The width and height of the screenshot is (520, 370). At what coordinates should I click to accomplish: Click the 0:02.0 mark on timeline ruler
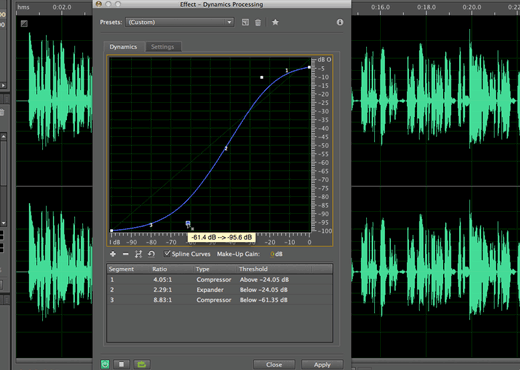pyautogui.click(x=62, y=7)
